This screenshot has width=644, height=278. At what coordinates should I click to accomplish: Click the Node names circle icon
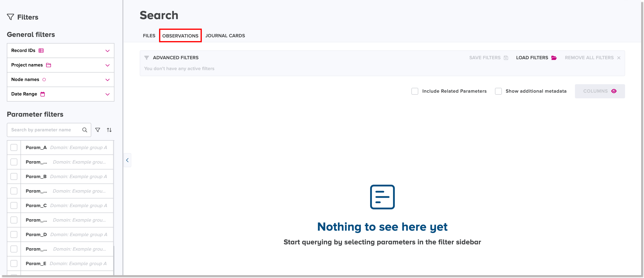44,80
